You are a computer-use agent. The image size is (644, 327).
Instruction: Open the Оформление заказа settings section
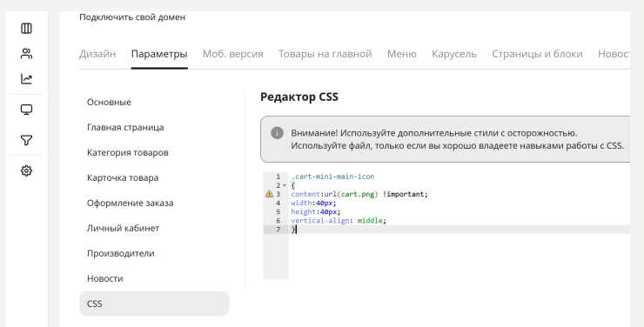point(130,203)
